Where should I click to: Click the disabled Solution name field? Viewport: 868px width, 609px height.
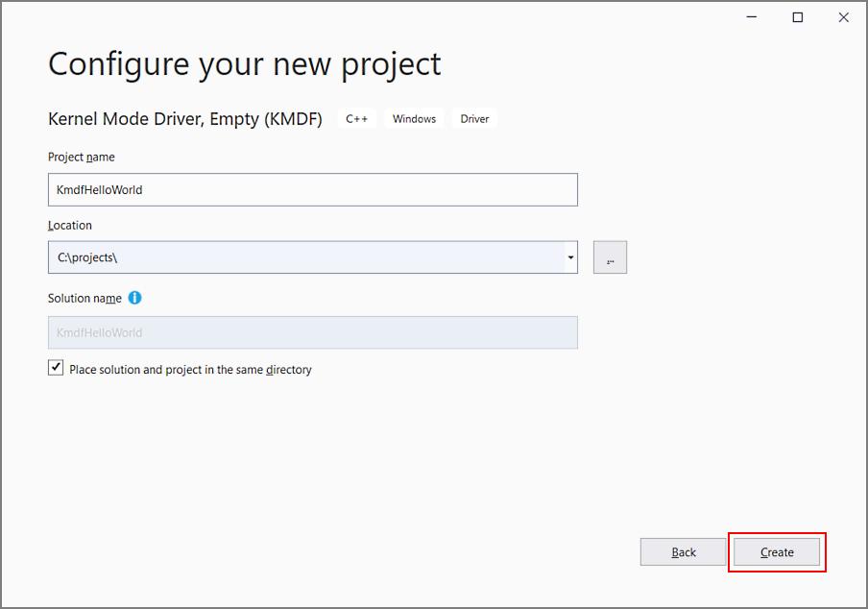point(313,332)
